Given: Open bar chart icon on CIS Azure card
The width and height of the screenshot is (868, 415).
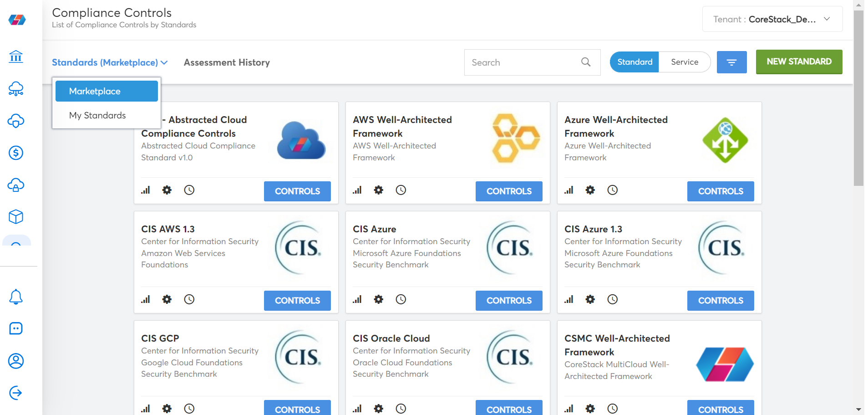Looking at the screenshot, I should [357, 299].
